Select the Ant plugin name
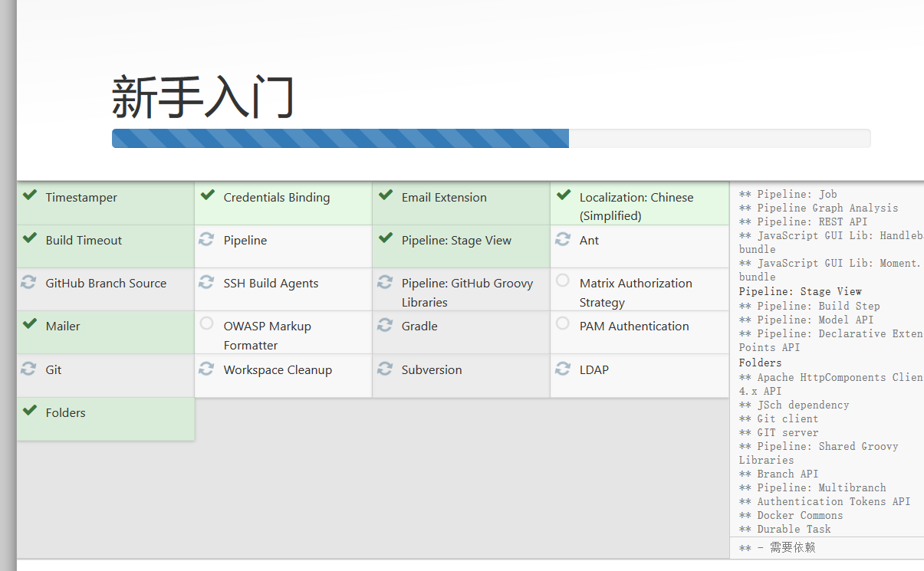The image size is (924, 571). [x=589, y=241]
